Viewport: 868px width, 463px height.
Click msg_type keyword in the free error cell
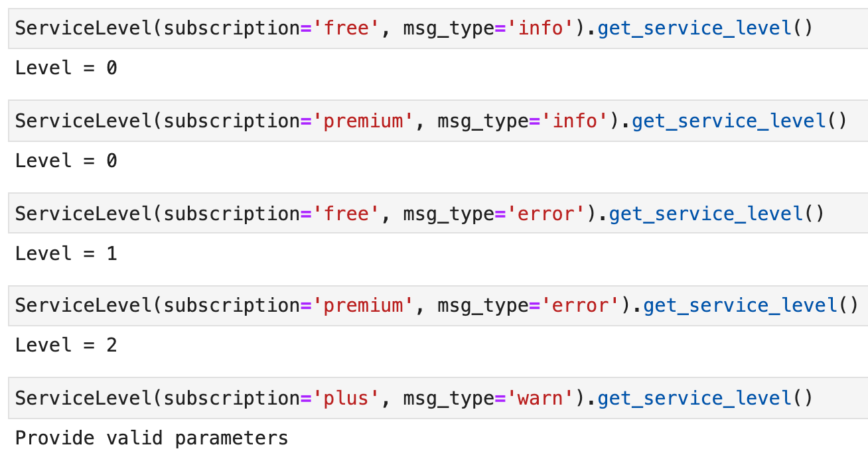[449, 214]
